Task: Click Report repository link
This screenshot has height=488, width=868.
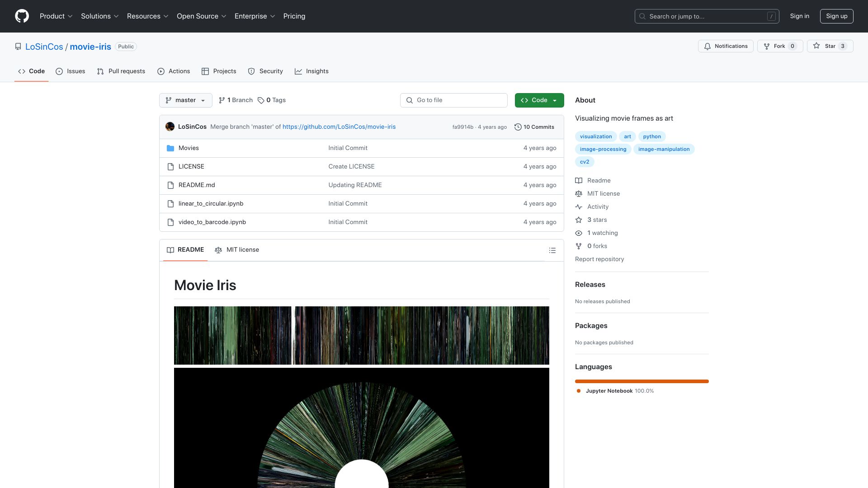Action: coord(599,259)
